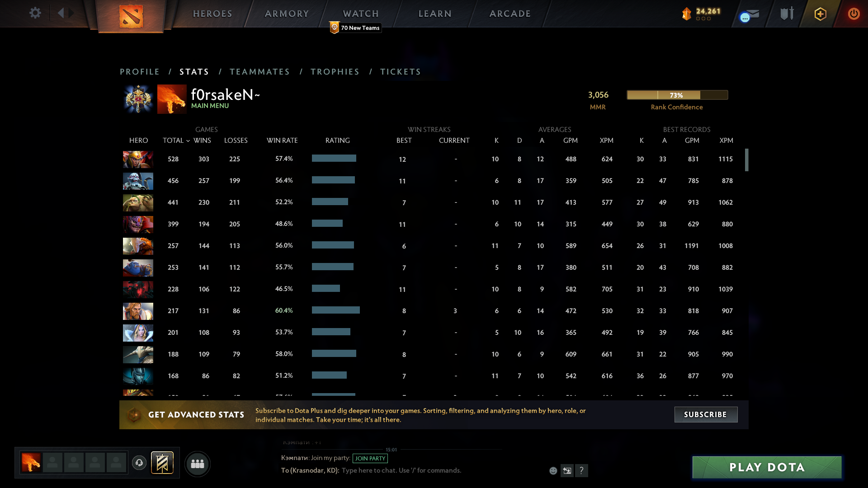Click the PLAY DOTA button

tap(766, 467)
